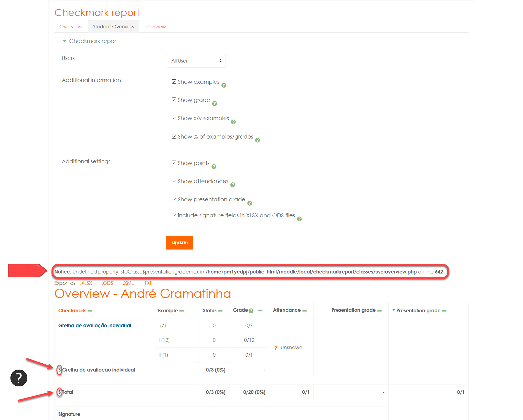
Task: Click the question mark beside unknown attendance
Action: tap(276, 348)
